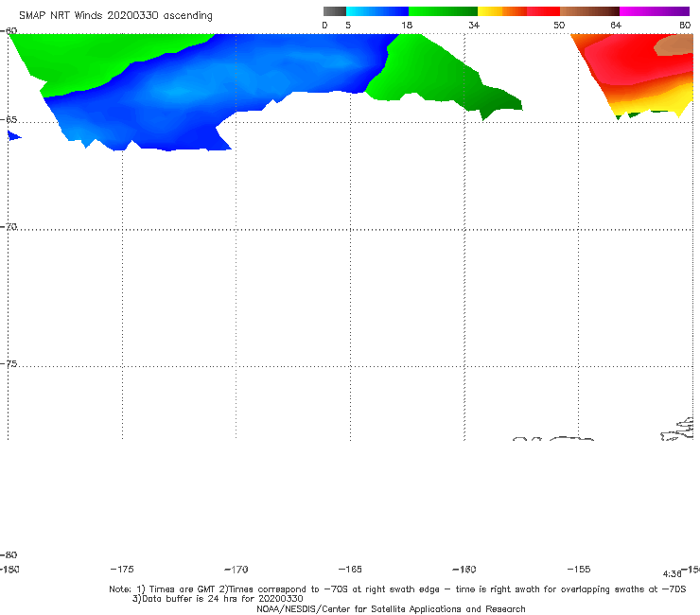Click the swath time stamp "4:36"

pos(672,574)
